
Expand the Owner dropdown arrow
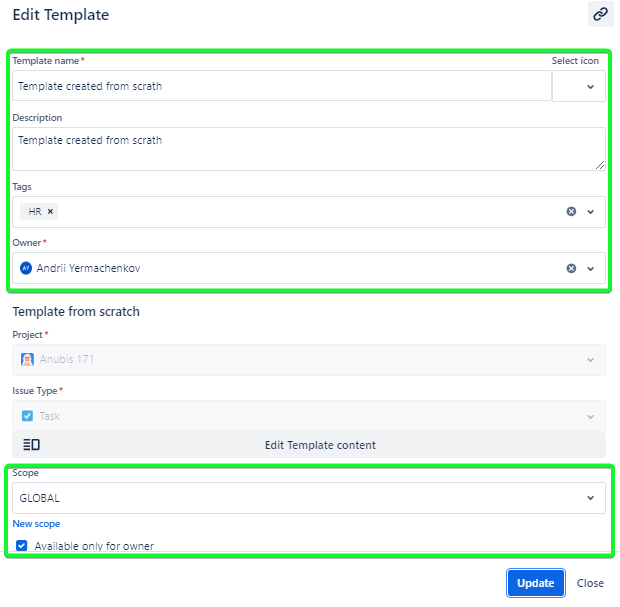pyautogui.click(x=590, y=268)
